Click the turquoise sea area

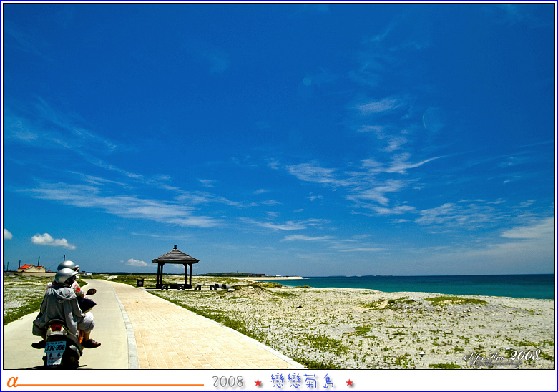pyautogui.click(x=444, y=285)
